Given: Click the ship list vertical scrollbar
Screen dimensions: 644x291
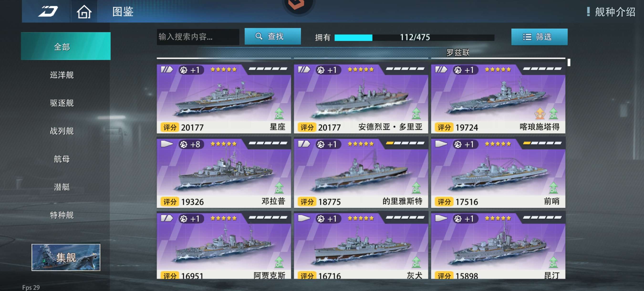Looking at the screenshot, I should 569,62.
